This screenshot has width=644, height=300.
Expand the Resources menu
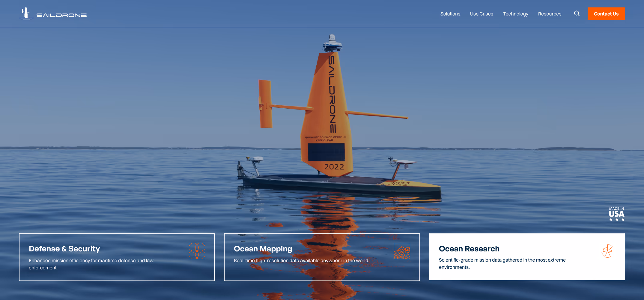(x=550, y=14)
